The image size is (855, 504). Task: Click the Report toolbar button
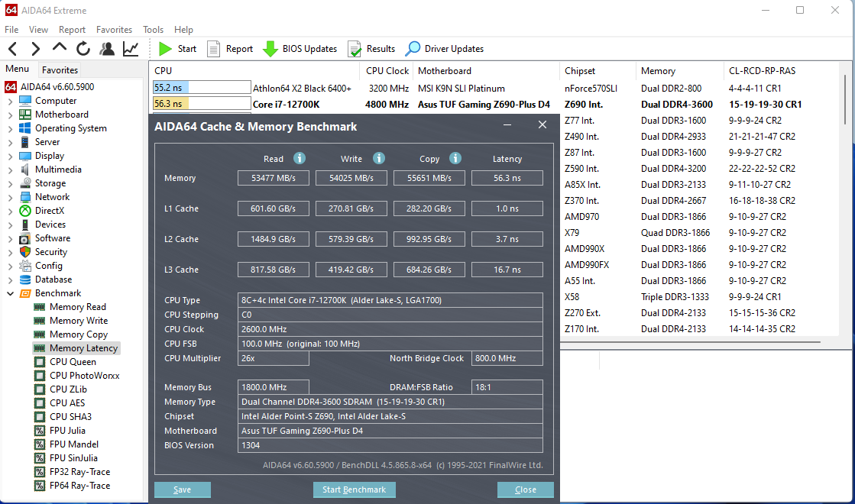(x=230, y=49)
